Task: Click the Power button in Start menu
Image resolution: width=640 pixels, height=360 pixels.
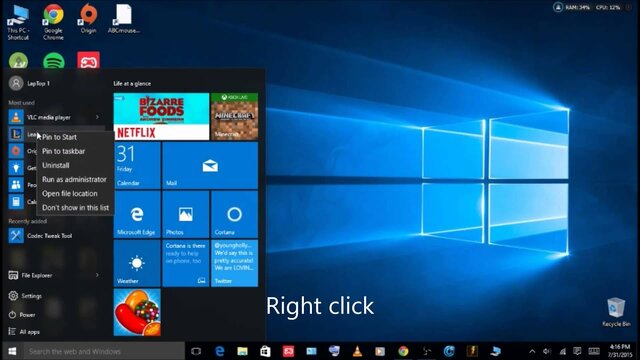Action: 22,315
